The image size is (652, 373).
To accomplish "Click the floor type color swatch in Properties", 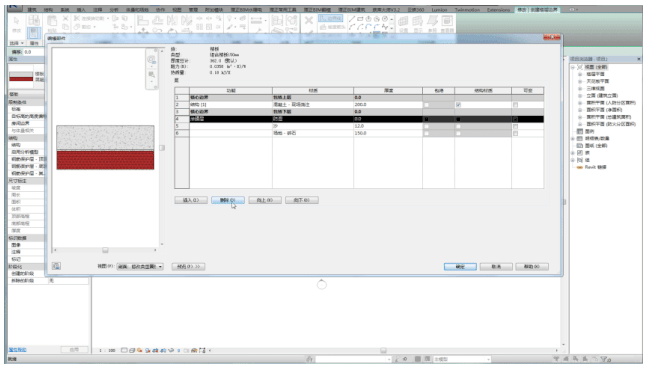I will coord(21,77).
